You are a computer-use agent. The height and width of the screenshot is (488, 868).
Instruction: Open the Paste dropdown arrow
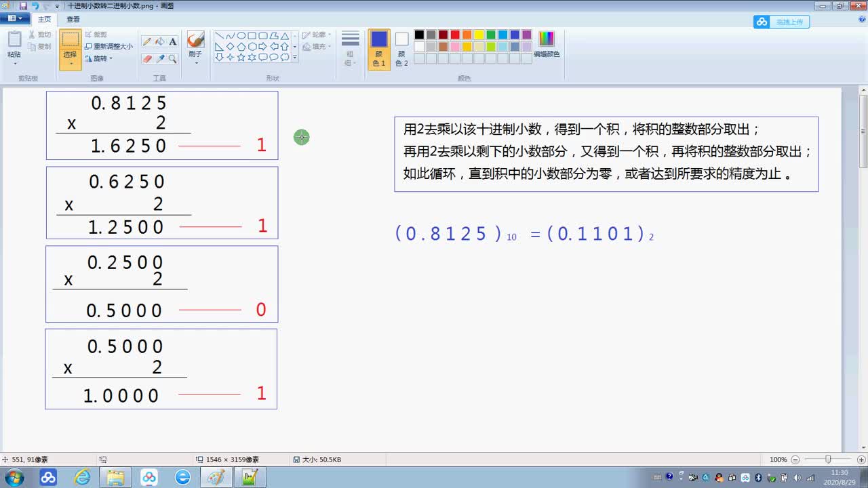click(14, 64)
